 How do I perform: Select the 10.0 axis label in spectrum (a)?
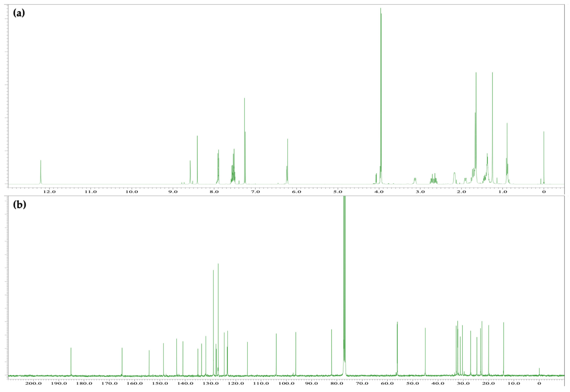132,192
